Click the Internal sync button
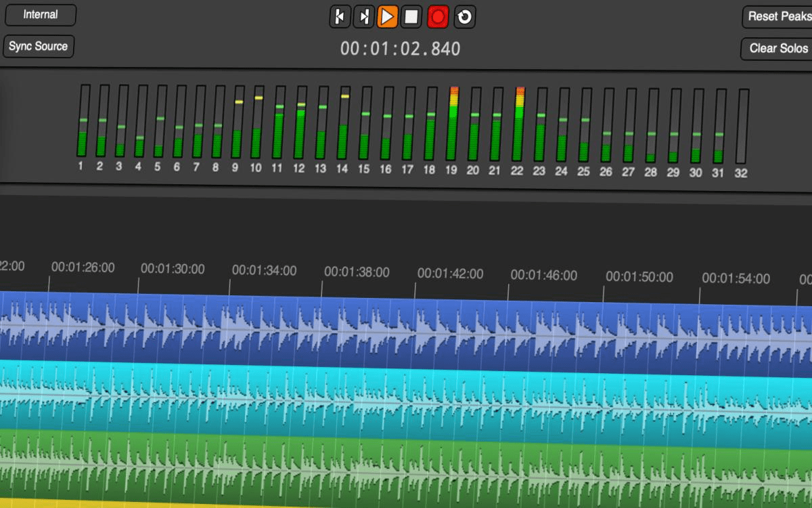812x508 pixels. [40, 15]
